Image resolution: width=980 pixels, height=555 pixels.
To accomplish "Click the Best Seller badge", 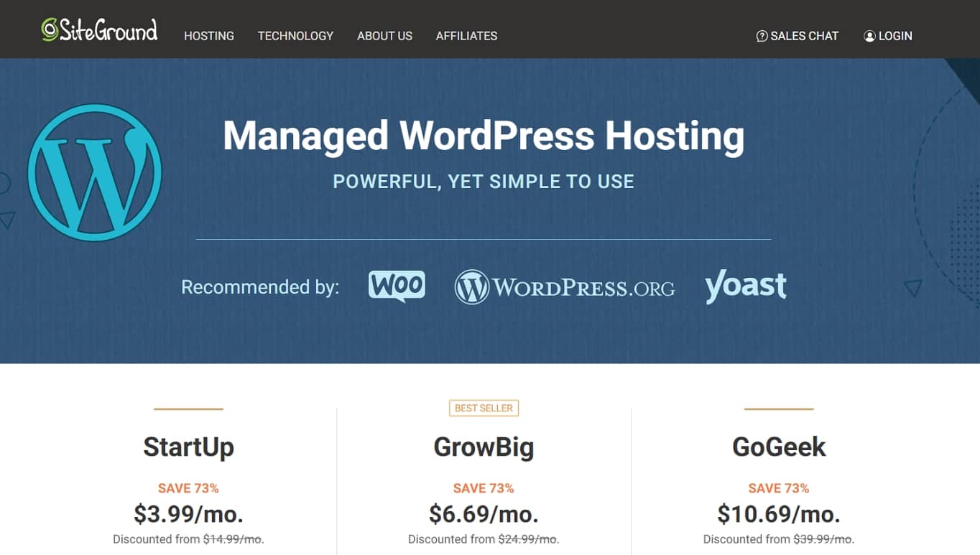I will click(484, 408).
